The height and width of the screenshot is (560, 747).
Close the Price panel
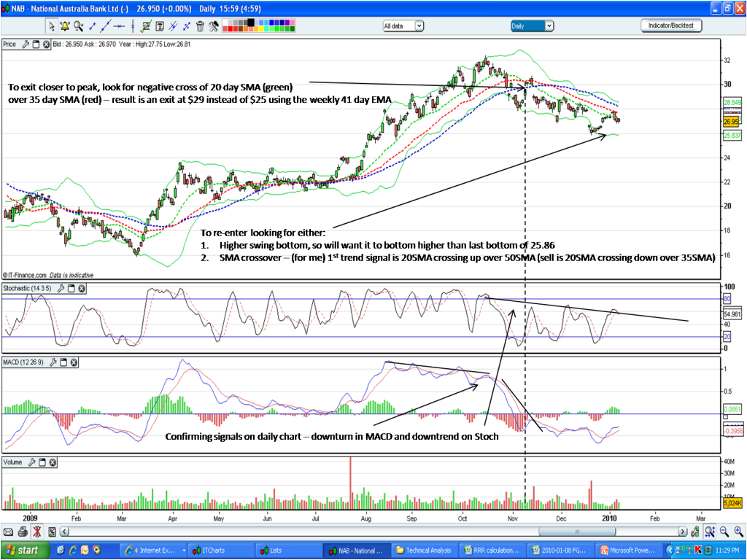[46, 44]
